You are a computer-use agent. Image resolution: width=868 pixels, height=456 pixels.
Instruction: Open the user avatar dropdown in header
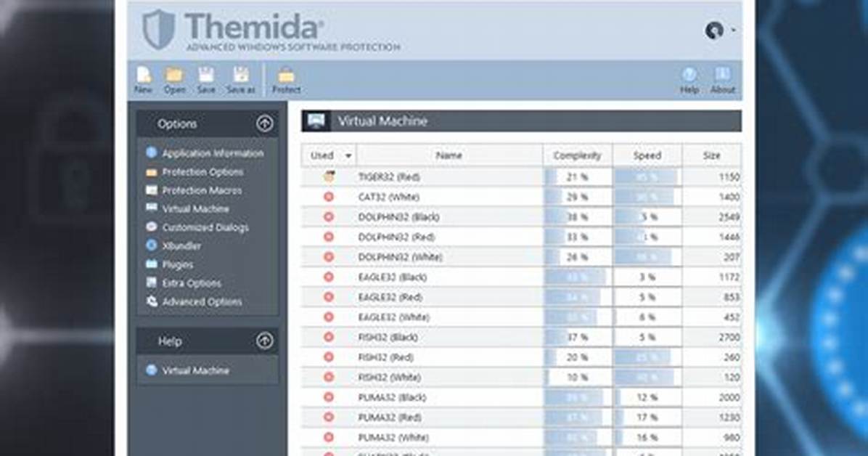point(720,30)
